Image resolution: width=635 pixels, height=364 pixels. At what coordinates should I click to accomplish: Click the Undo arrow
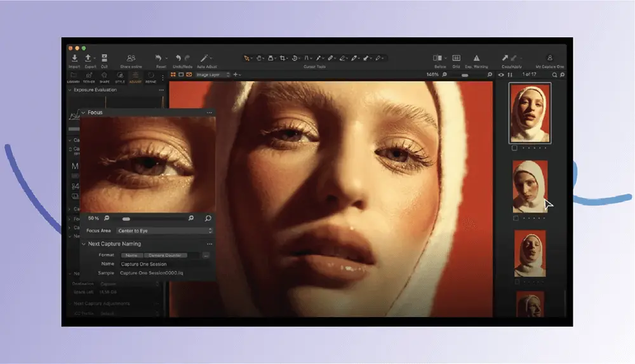coord(178,58)
